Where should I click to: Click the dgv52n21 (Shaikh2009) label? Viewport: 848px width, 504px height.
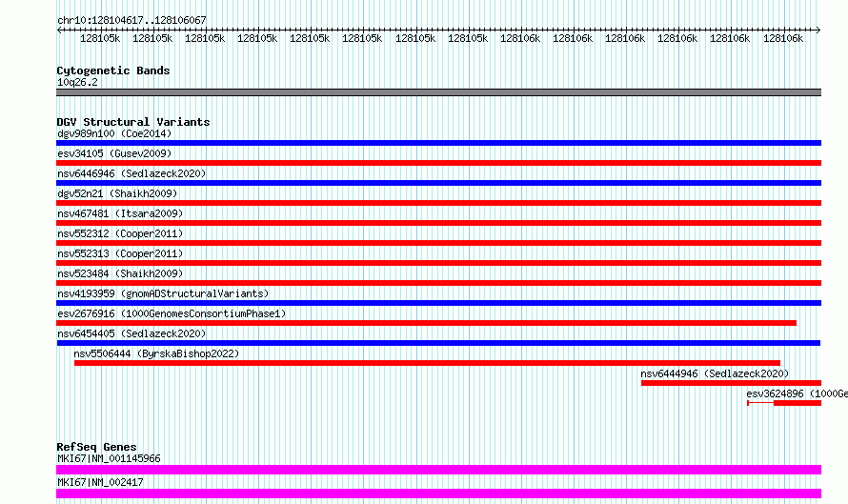[x=117, y=193]
